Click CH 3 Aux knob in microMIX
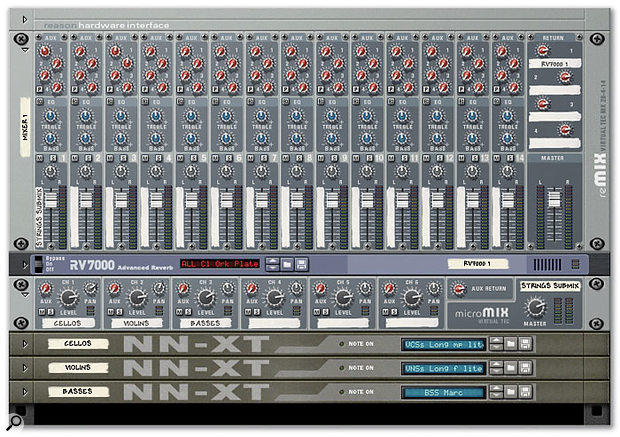The width and height of the screenshot is (620, 437). click(x=183, y=289)
